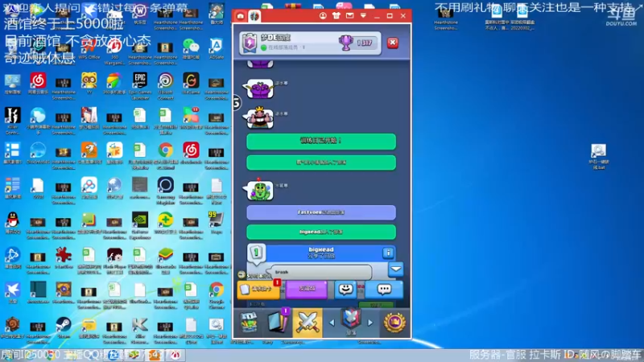Switch to the Clash Royale emulator tab
Viewport: 644px width, 362px height.
click(x=254, y=16)
